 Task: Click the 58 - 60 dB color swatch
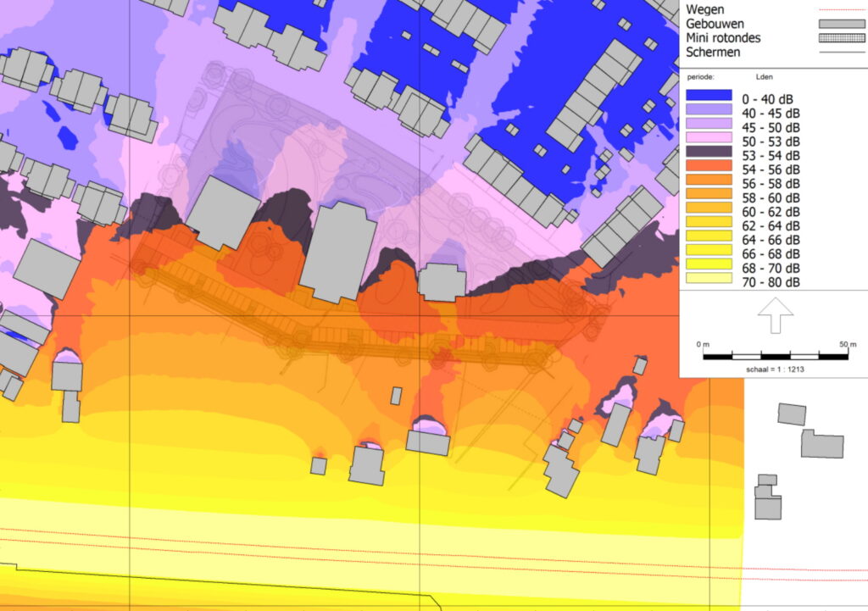(x=709, y=194)
